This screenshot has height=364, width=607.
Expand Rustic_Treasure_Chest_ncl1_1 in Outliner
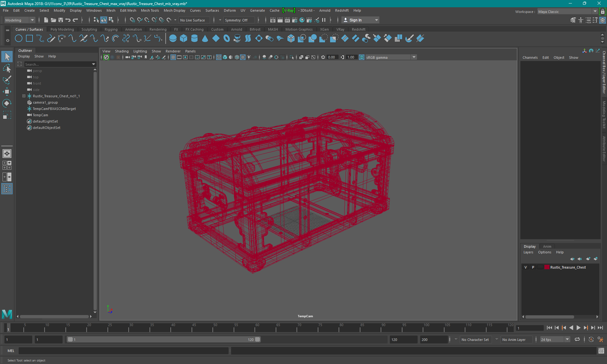point(24,96)
